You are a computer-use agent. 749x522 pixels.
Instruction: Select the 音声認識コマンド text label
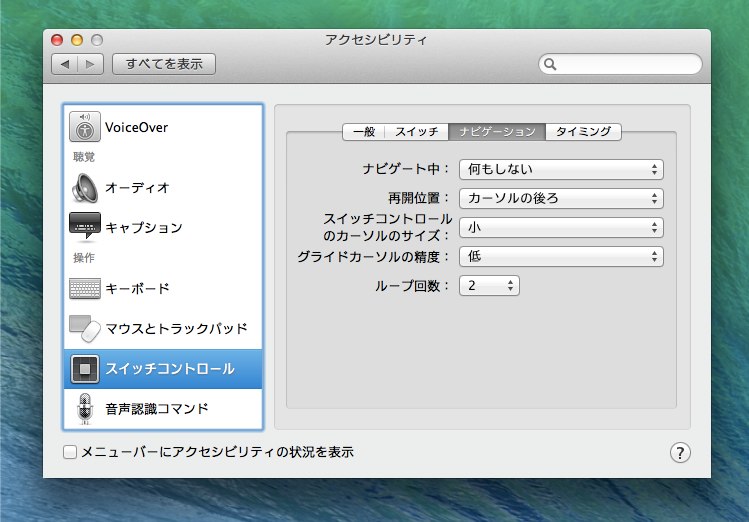[157, 409]
